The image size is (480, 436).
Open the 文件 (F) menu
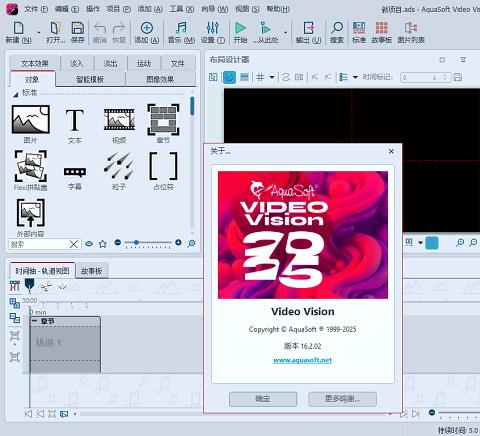point(36,9)
